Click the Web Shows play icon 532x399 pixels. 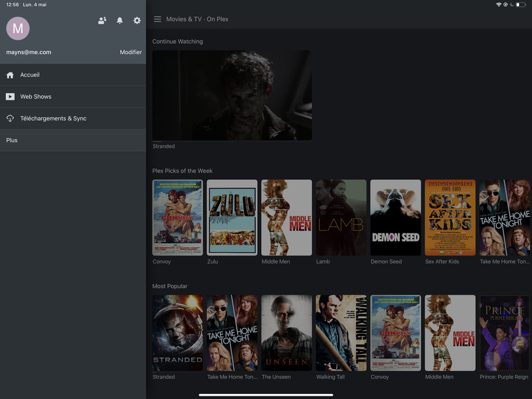click(10, 96)
